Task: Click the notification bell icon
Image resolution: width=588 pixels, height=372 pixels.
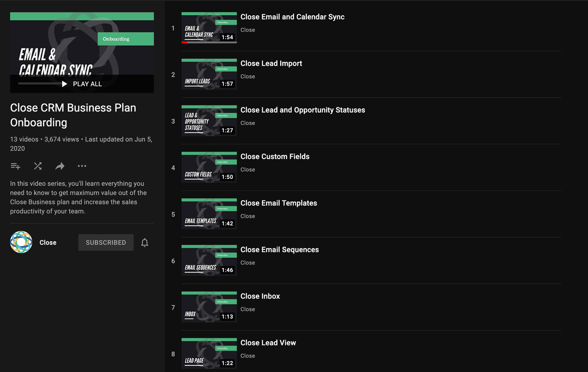Action: coord(145,243)
